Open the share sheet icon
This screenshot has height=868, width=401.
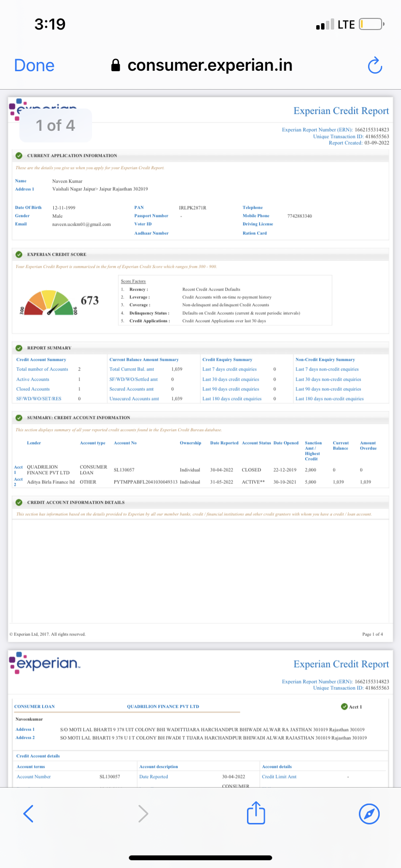256,812
